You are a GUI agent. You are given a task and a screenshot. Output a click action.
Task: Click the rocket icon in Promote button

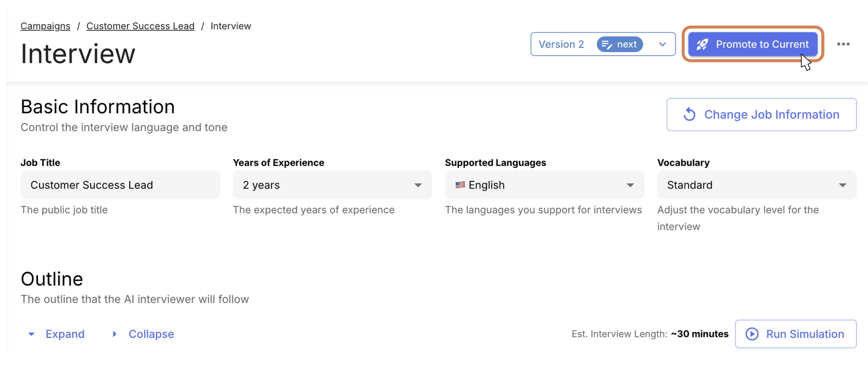702,44
